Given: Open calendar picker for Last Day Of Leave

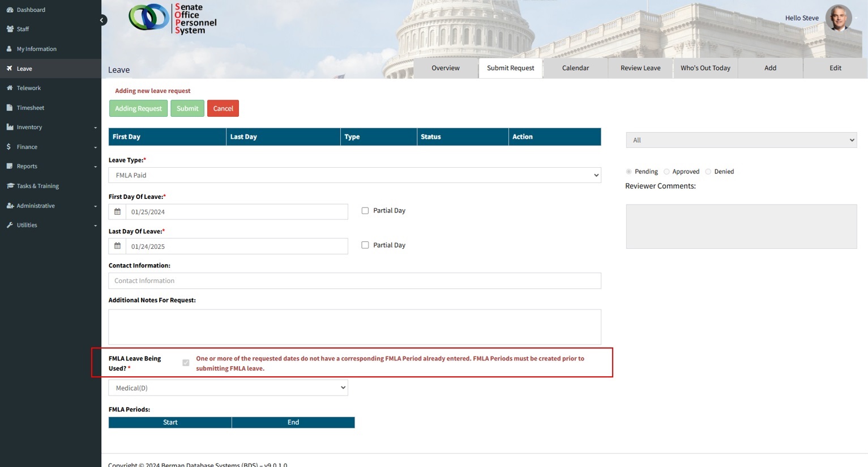Looking at the screenshot, I should tap(117, 246).
